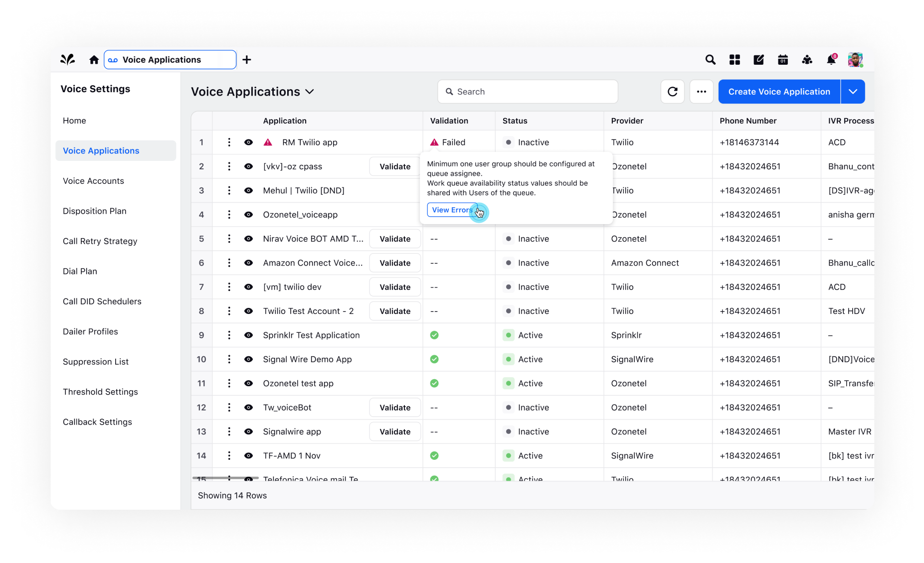This screenshot has height=563, width=924.
Task: Click the collaboration/people icon in top bar
Action: 807,59
